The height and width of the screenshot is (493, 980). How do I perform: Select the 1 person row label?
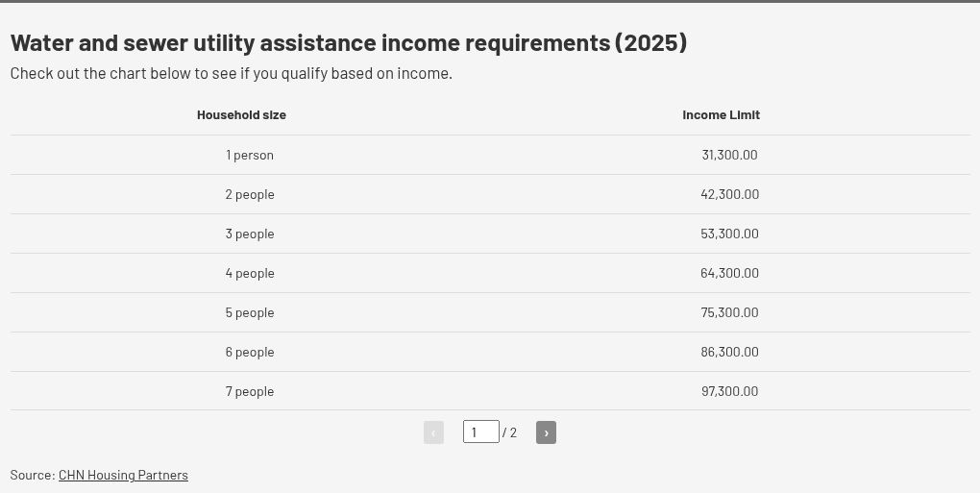pos(250,155)
